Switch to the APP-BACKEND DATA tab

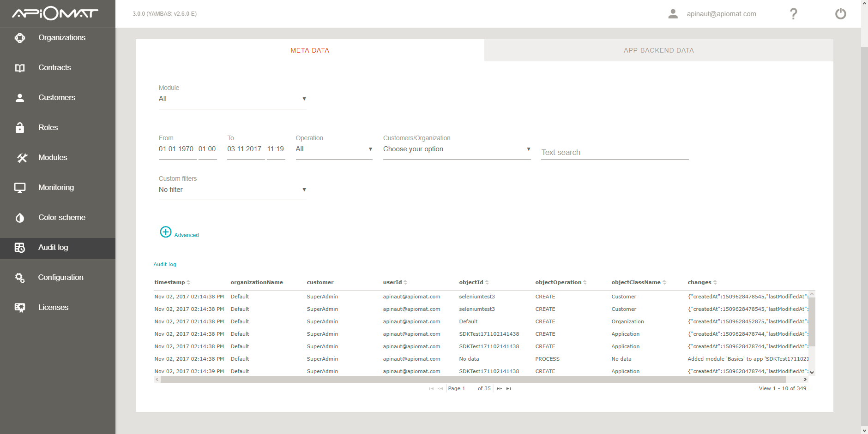(x=658, y=50)
